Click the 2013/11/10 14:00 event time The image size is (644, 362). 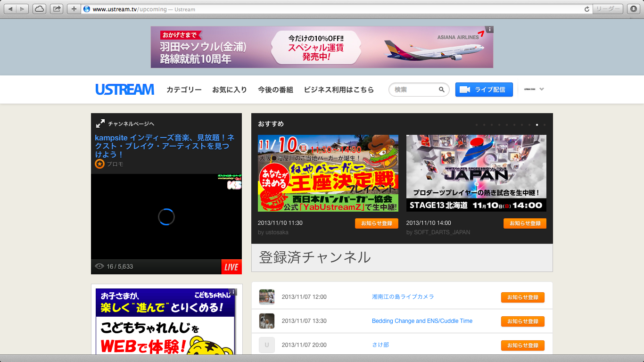(x=429, y=223)
